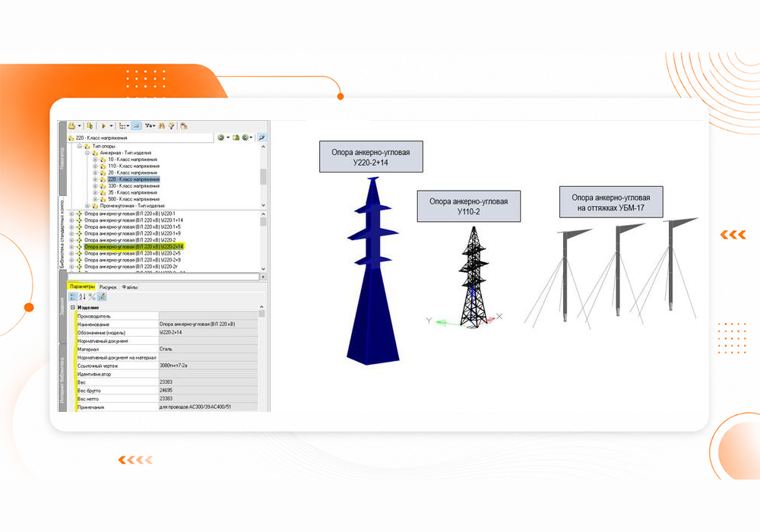Switch to the 'Параметры' tab
The image size is (760, 532).
[x=82, y=287]
